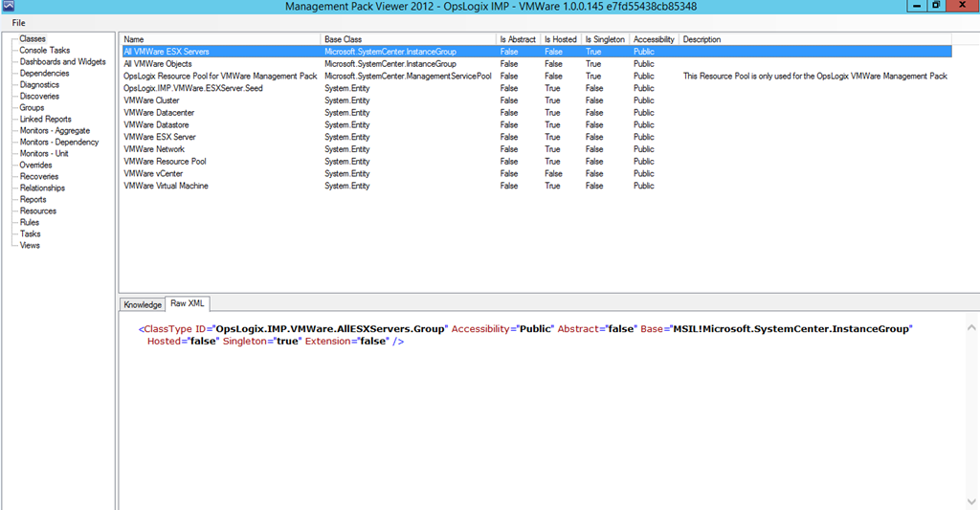Select the Raw XML tab
Screen dimensions: 980x510
click(x=189, y=304)
